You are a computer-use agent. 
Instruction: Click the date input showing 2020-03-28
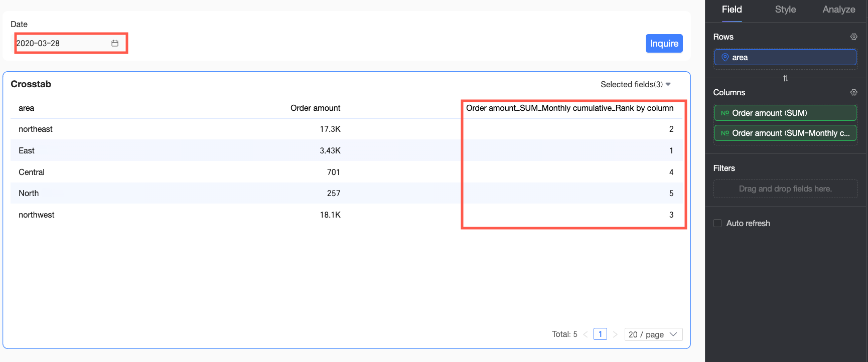(71, 43)
